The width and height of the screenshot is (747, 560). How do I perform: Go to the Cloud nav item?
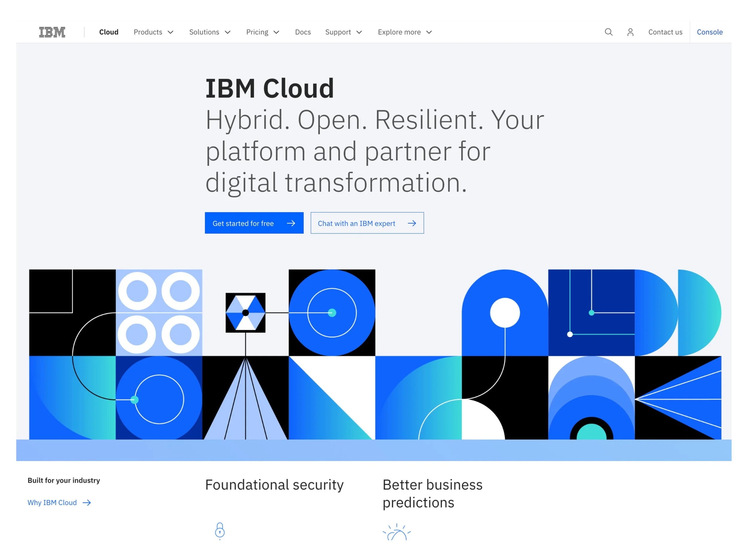pos(109,32)
